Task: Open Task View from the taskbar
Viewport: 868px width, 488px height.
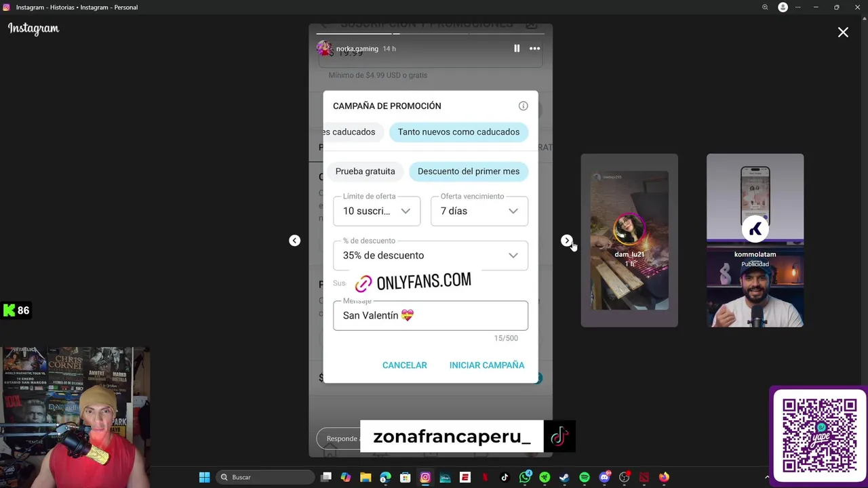Action: point(326,477)
